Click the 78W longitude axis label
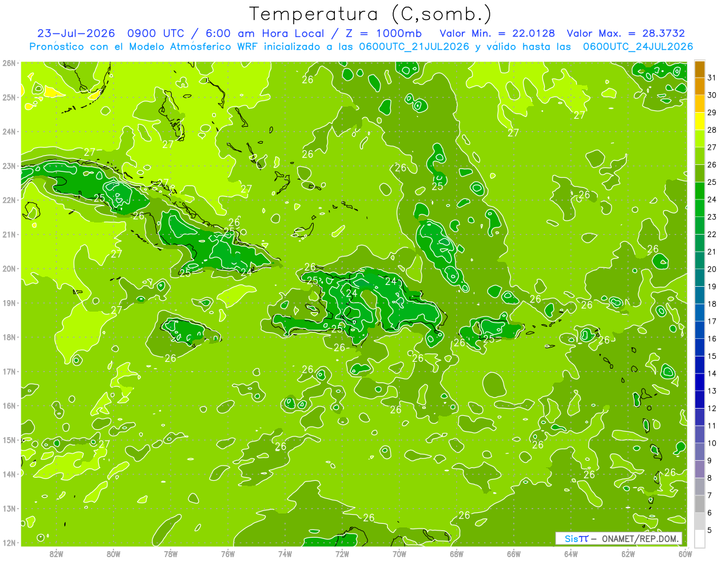The image size is (728, 562). pyautogui.click(x=170, y=554)
